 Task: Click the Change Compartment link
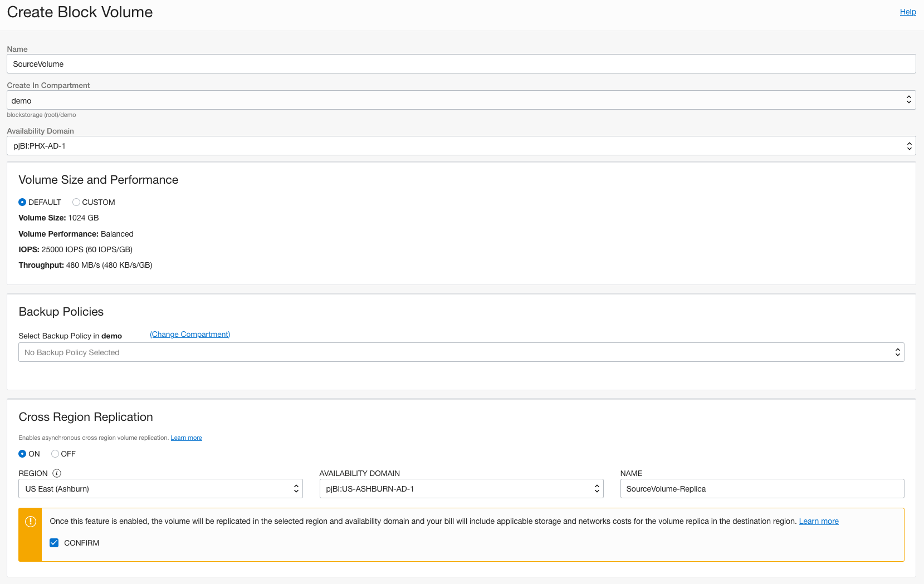189,334
